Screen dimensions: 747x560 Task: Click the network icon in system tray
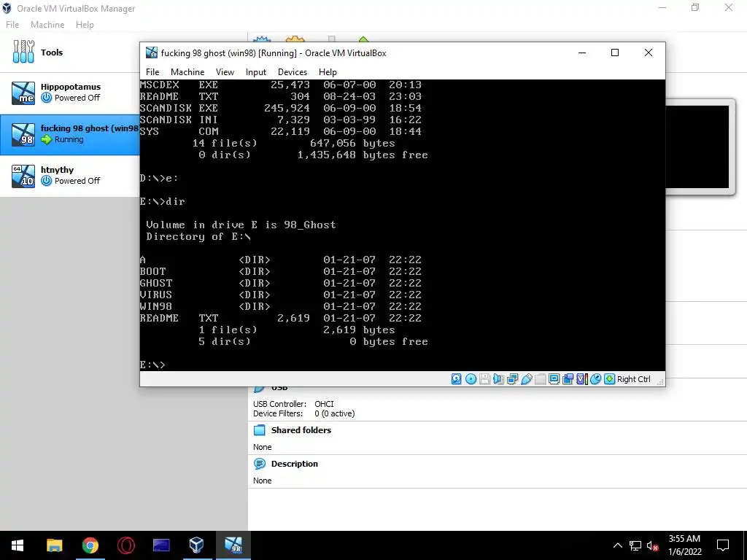click(635, 545)
